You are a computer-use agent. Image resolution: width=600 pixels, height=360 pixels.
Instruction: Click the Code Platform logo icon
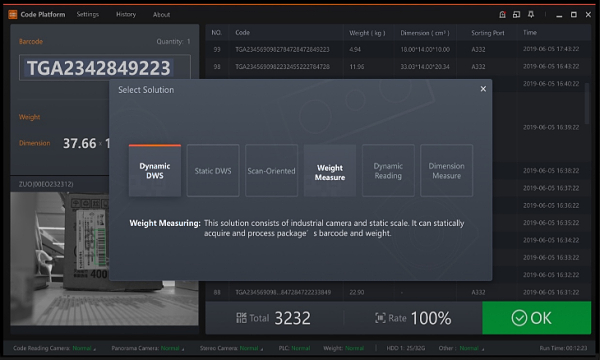13,15
